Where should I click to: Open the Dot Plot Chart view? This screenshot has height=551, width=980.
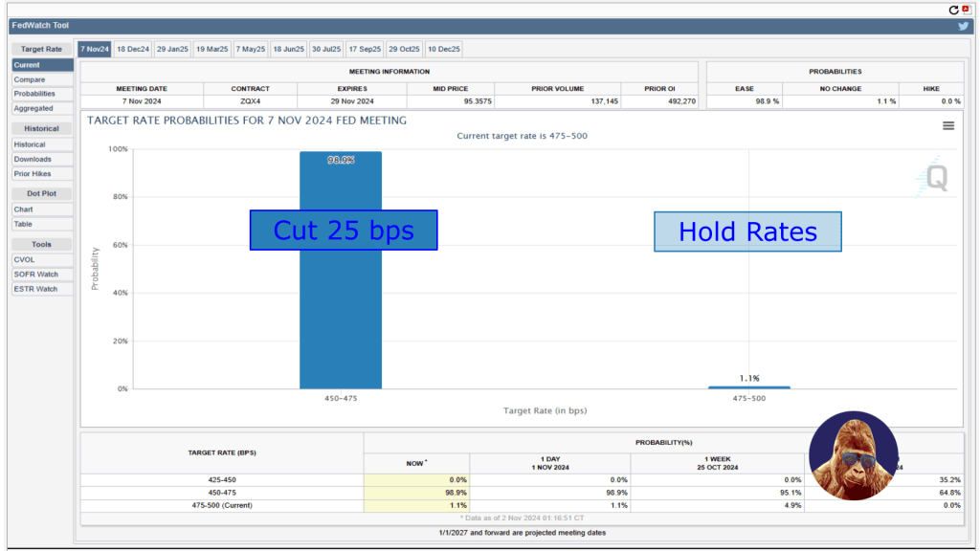[23, 209]
